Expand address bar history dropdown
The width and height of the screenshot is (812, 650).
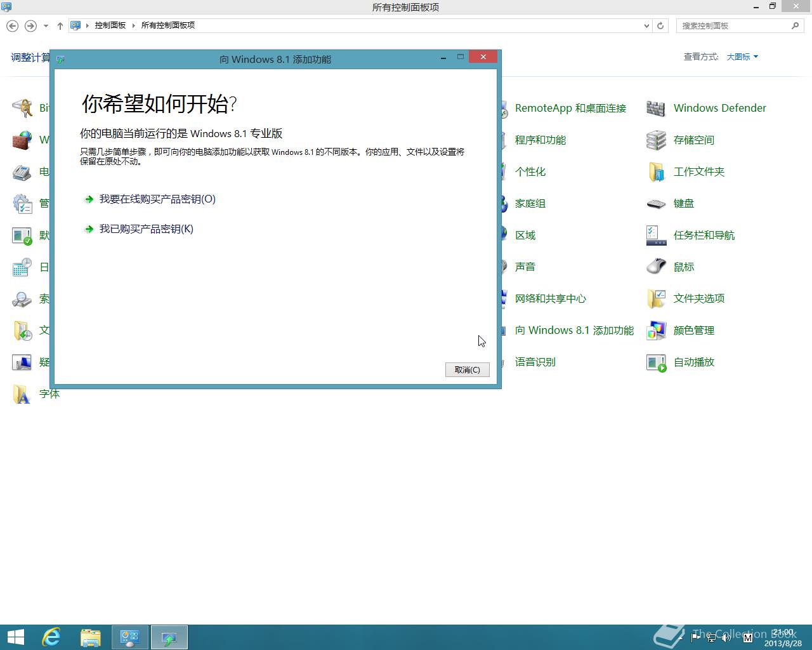click(646, 26)
